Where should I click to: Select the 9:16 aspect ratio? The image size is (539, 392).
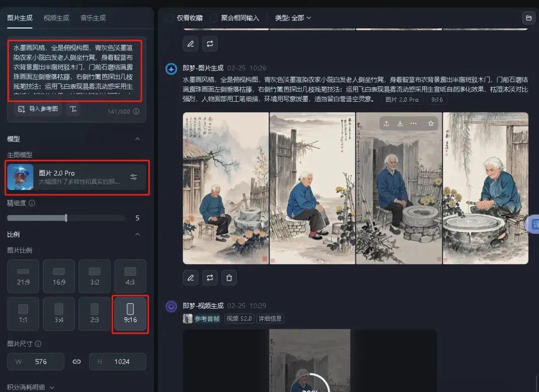click(130, 314)
